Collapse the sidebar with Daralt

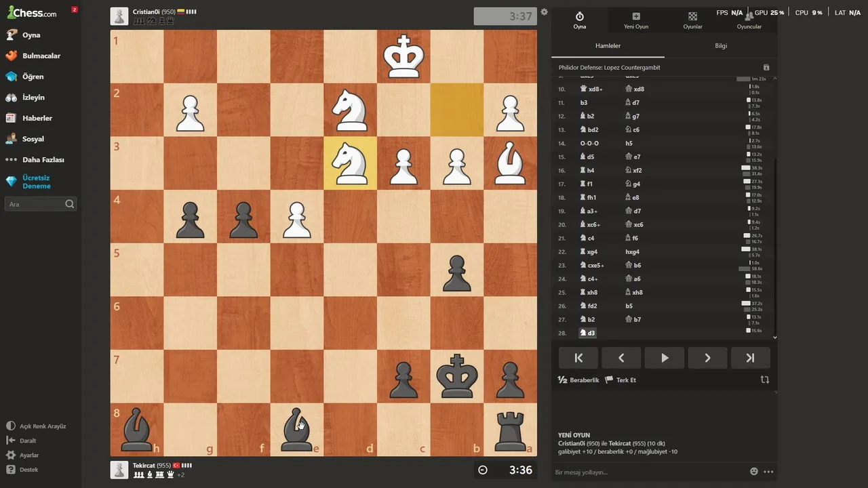[22, 441]
